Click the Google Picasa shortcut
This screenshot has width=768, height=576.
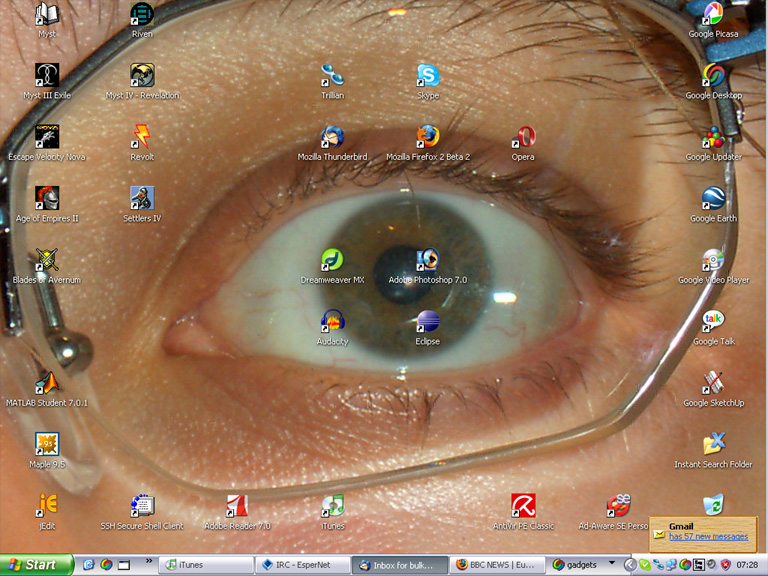(x=714, y=21)
